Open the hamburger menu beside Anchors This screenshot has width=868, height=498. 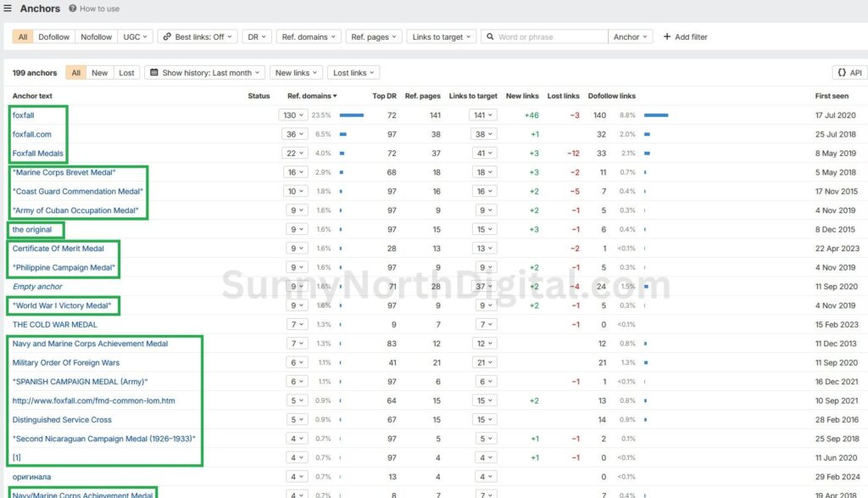click(x=8, y=8)
